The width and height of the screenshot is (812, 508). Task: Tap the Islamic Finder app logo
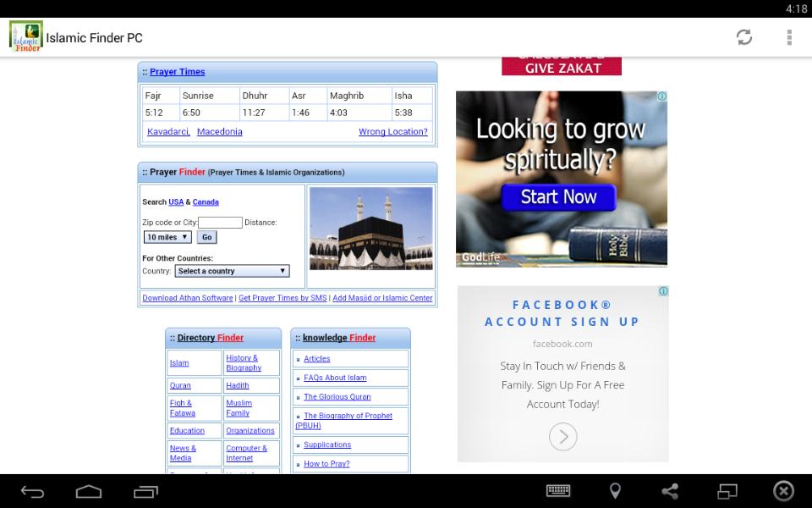(26, 36)
